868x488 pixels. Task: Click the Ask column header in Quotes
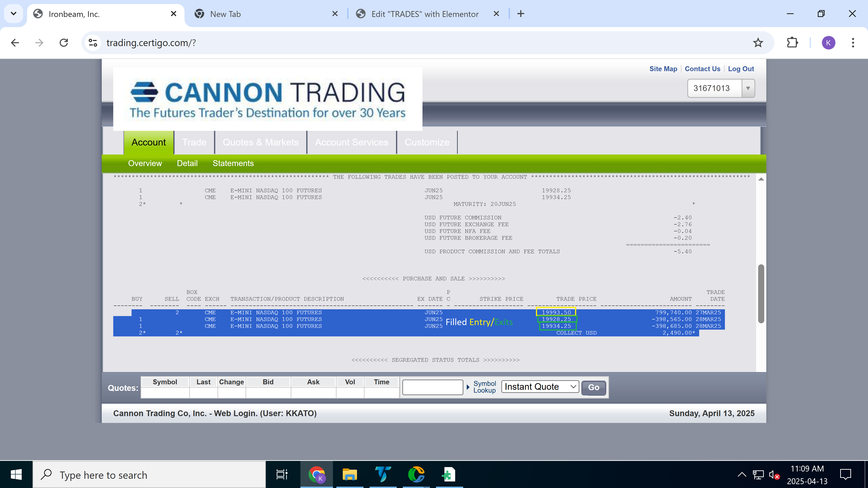[313, 382]
